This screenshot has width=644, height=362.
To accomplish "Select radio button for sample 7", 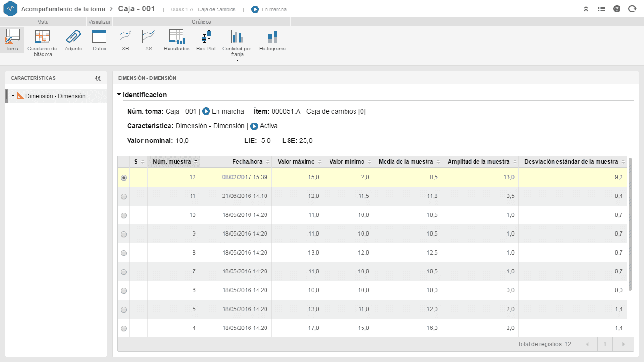I will [x=124, y=272].
